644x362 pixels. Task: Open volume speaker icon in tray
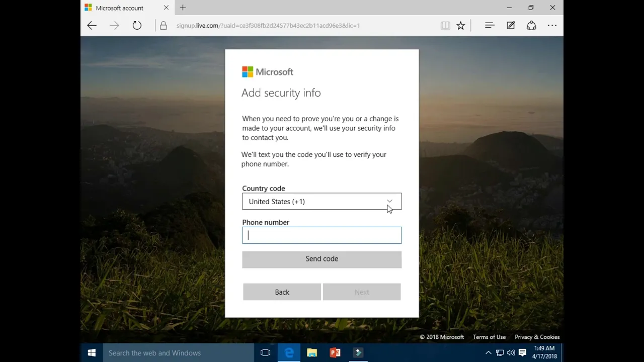[x=511, y=353]
